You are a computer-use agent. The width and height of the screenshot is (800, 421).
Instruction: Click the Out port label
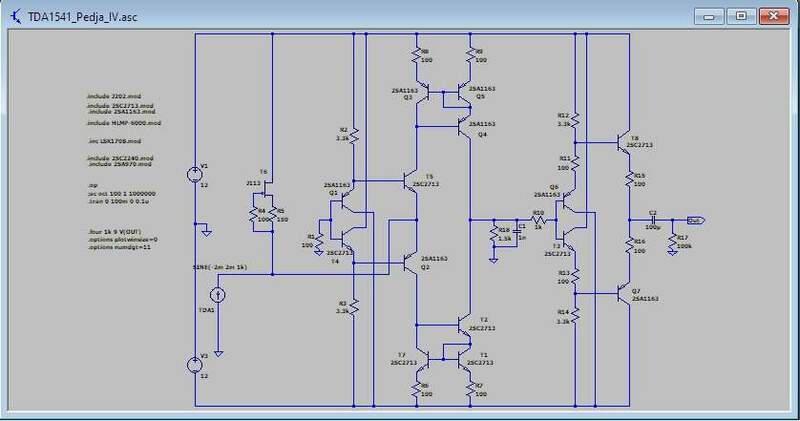click(x=695, y=220)
